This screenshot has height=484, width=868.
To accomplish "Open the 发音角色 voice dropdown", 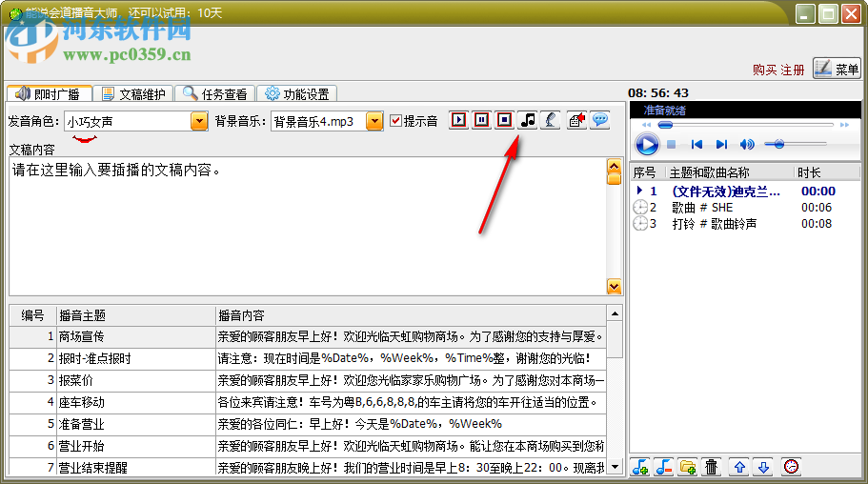I will click(x=199, y=121).
